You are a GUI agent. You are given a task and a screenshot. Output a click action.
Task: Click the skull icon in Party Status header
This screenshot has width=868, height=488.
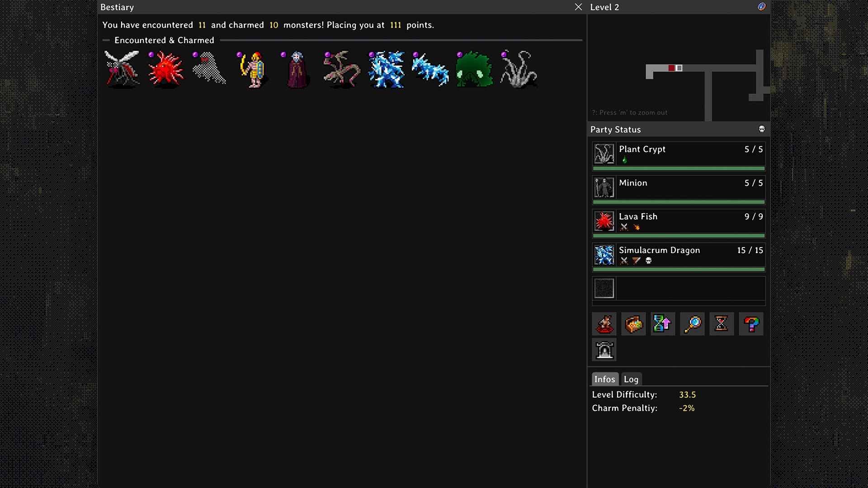[762, 129]
